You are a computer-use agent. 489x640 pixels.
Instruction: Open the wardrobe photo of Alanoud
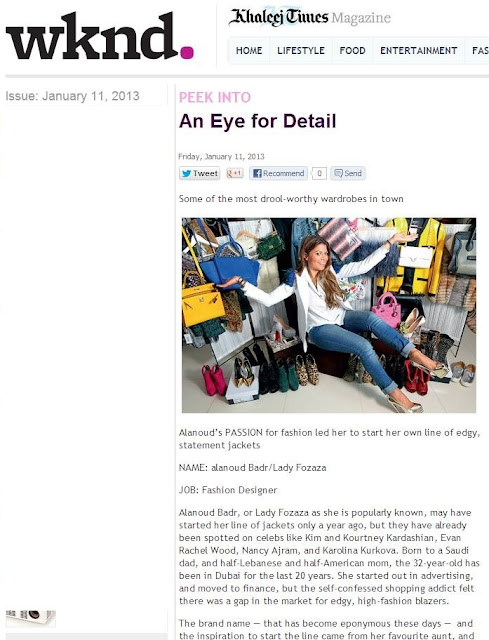pyautogui.click(x=329, y=315)
